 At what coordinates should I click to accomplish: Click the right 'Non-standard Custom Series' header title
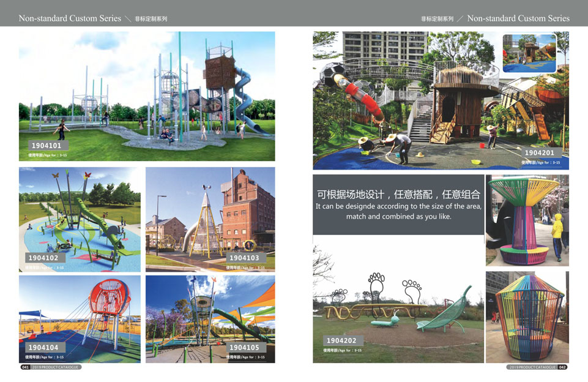tap(518, 18)
